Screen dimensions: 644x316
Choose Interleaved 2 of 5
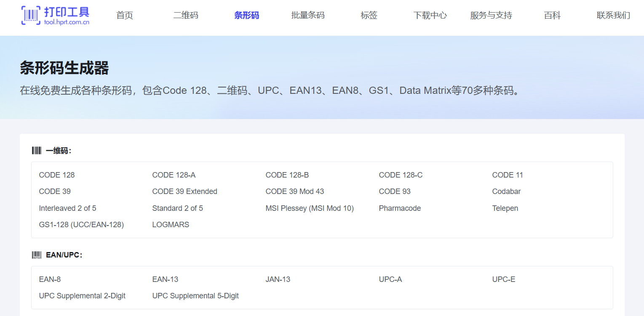[x=67, y=208]
